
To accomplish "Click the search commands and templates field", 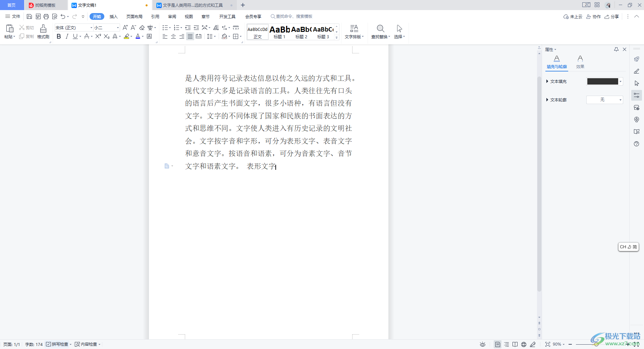I will point(291,16).
